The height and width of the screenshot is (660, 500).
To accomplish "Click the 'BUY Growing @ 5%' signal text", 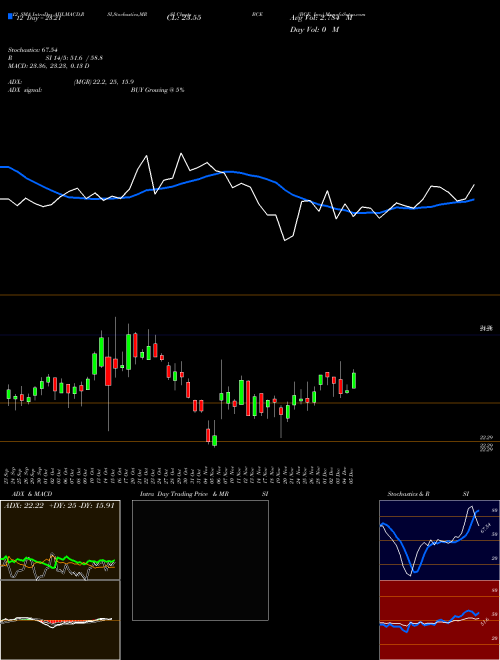I will [x=157, y=90].
